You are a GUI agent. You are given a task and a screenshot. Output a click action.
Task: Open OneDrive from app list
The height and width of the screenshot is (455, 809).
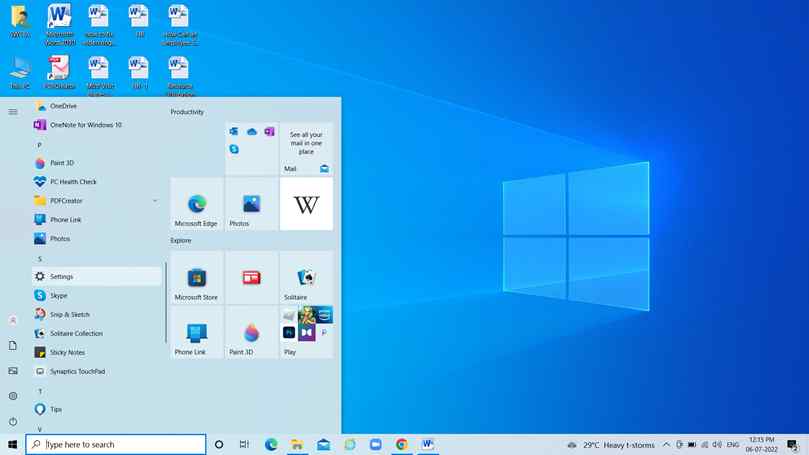[97, 106]
